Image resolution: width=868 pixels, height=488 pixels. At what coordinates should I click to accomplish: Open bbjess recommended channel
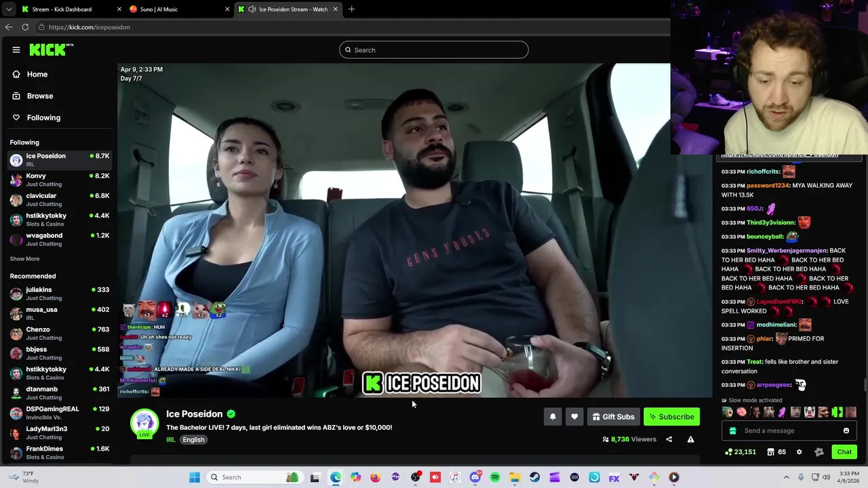[60, 353]
